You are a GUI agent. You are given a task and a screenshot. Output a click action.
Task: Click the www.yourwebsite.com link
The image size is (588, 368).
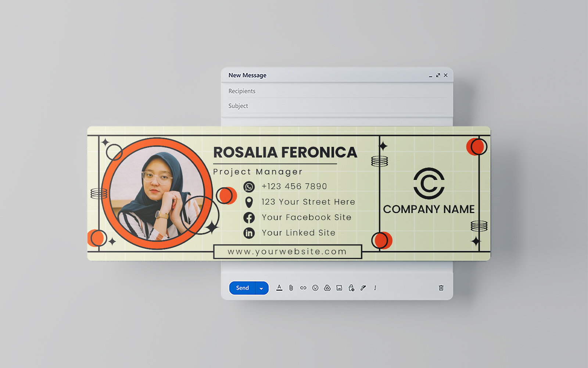(287, 252)
